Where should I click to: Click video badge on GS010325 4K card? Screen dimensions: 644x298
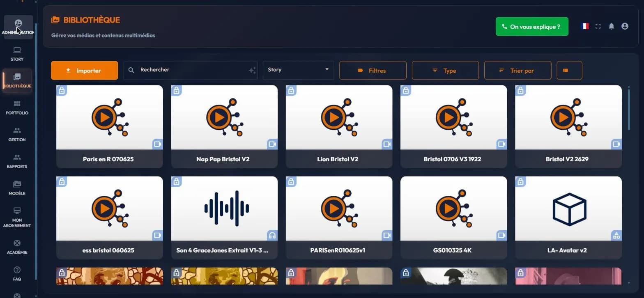click(502, 235)
